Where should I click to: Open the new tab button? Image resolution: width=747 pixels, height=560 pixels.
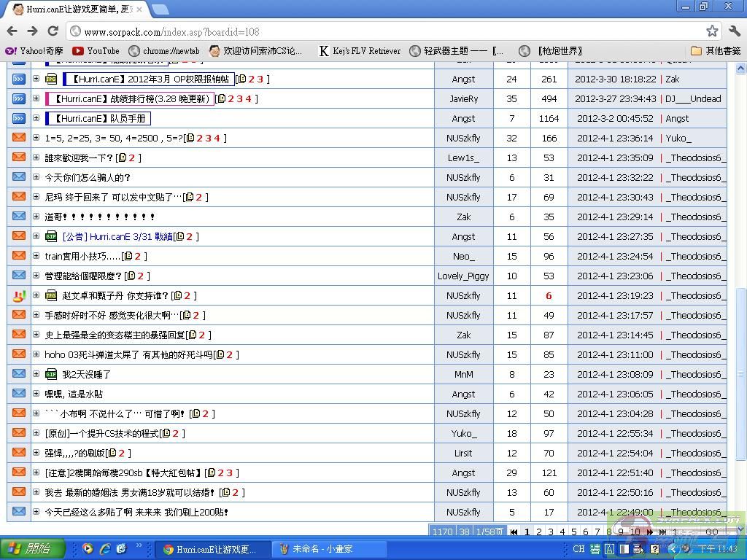pyautogui.click(x=160, y=9)
